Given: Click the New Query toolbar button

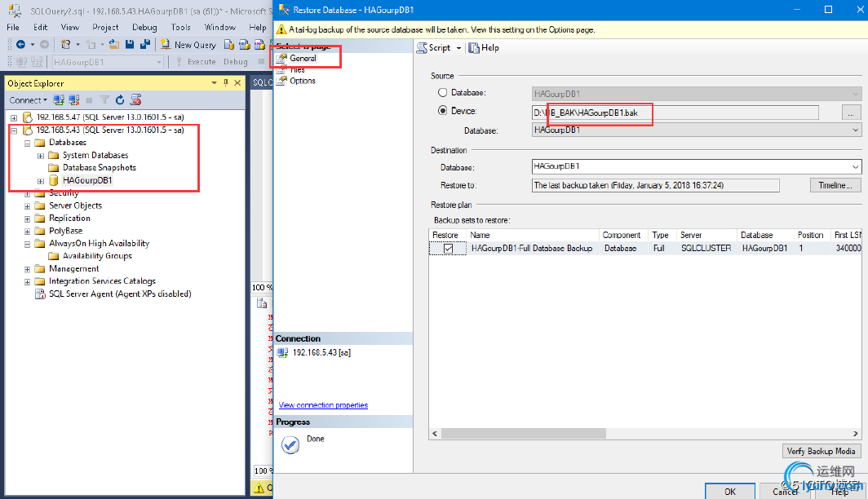Looking at the screenshot, I should point(188,45).
